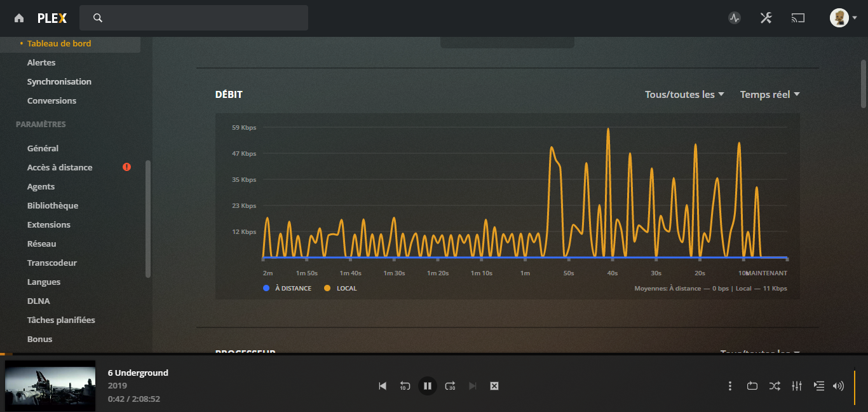
Task: Open the Activity pulse icon
Action: 735,18
